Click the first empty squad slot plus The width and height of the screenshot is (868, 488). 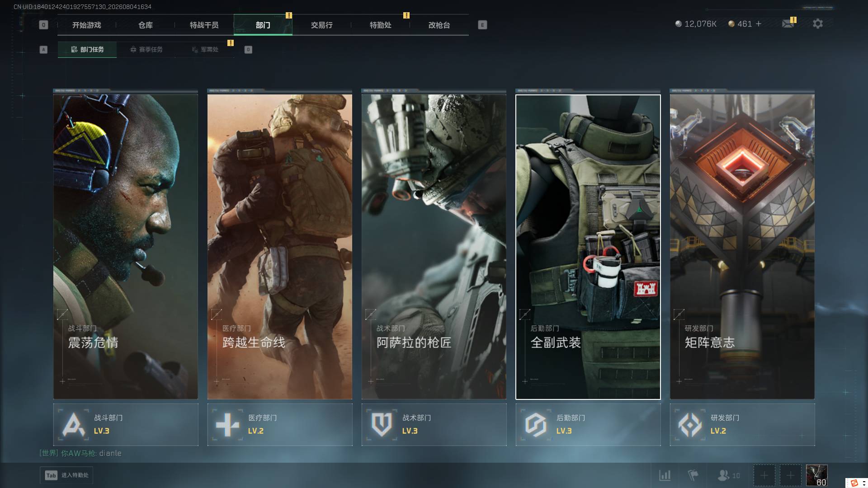pyautogui.click(x=764, y=475)
